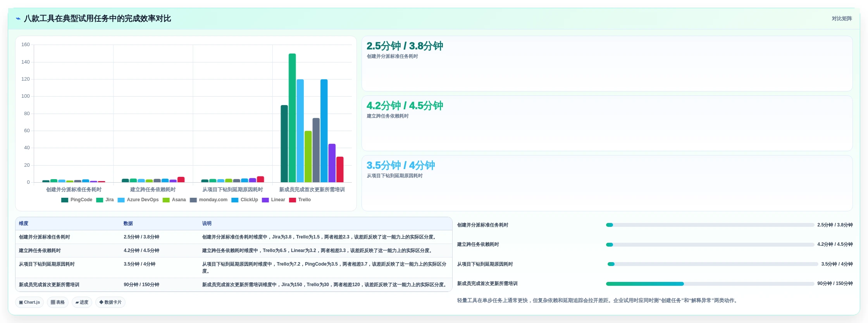Screen dimensions: 868x323
Task: Click table cell 4.2分钟 / 4.5分钟
Action: click(x=141, y=250)
